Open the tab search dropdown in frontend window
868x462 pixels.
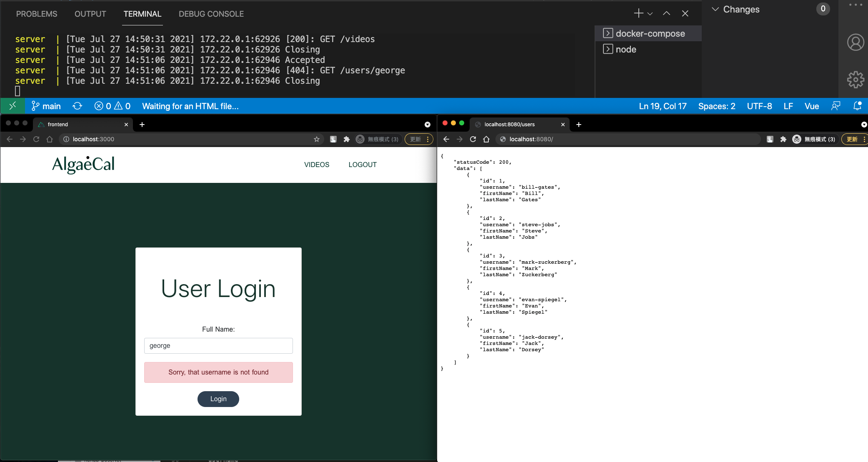427,125
